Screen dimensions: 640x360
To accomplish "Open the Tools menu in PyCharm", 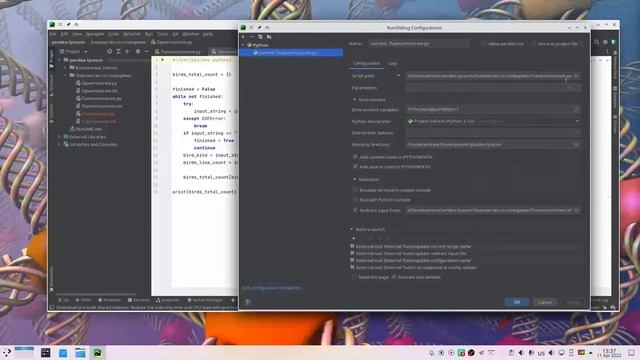I will point(162,34).
